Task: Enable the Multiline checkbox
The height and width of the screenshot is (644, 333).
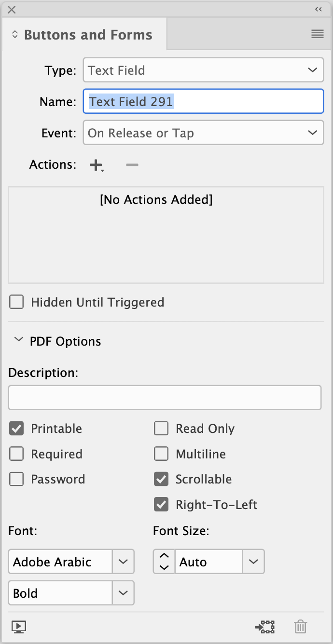Action: (x=161, y=454)
